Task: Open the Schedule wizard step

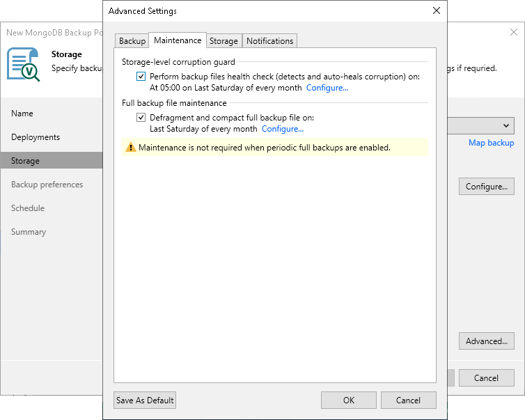Action: (28, 208)
